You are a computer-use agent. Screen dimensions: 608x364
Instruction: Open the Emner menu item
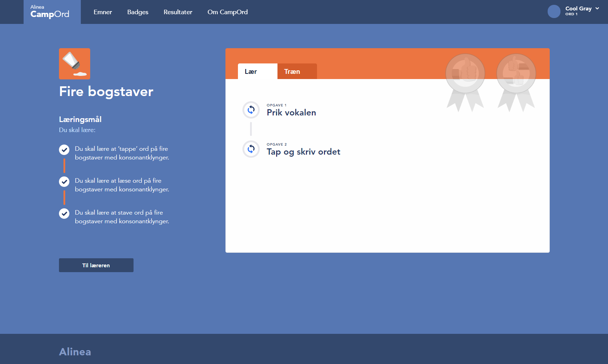(x=103, y=12)
